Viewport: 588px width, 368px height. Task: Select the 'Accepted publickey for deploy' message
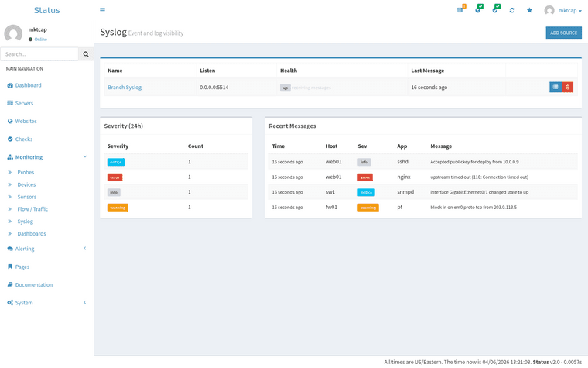474,162
